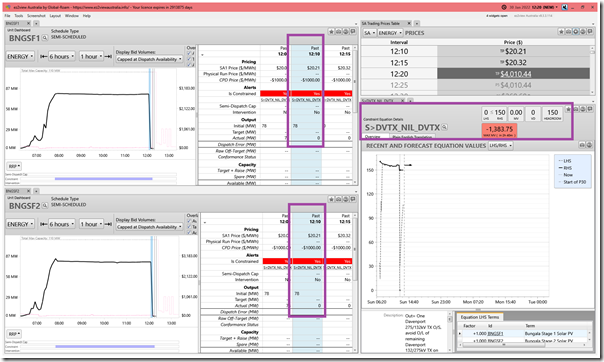604x362 pixels.
Task: Step forward in time in BNGSF2 widget
Action: (x=108, y=224)
